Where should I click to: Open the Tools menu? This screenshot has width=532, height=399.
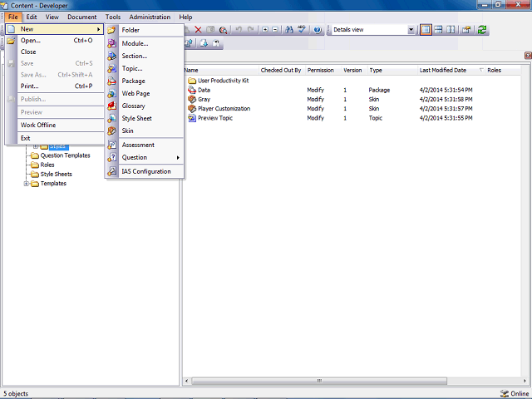click(x=113, y=17)
